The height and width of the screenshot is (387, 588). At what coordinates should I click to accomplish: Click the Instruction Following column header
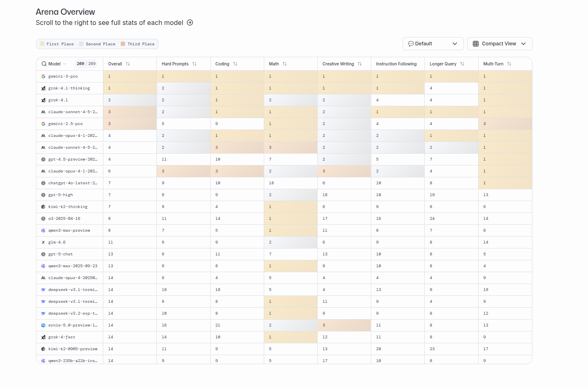(396, 64)
